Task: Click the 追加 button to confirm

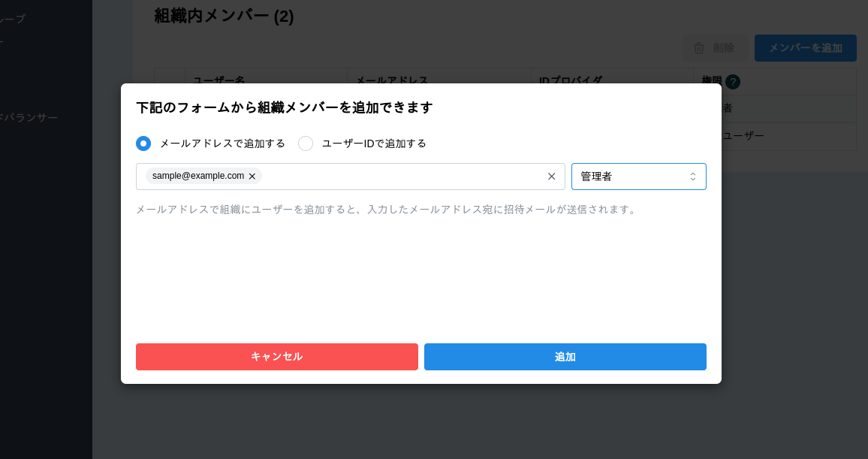Action: 565,357
